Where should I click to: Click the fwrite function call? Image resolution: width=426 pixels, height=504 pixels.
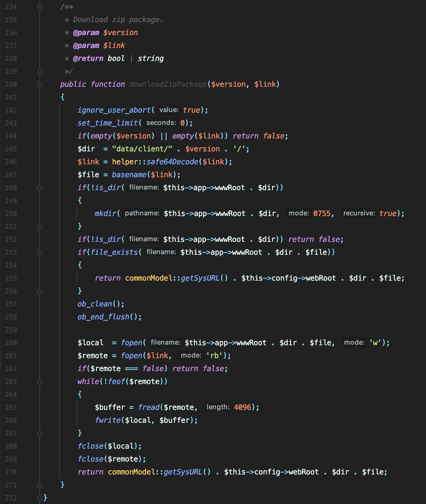[x=108, y=420]
